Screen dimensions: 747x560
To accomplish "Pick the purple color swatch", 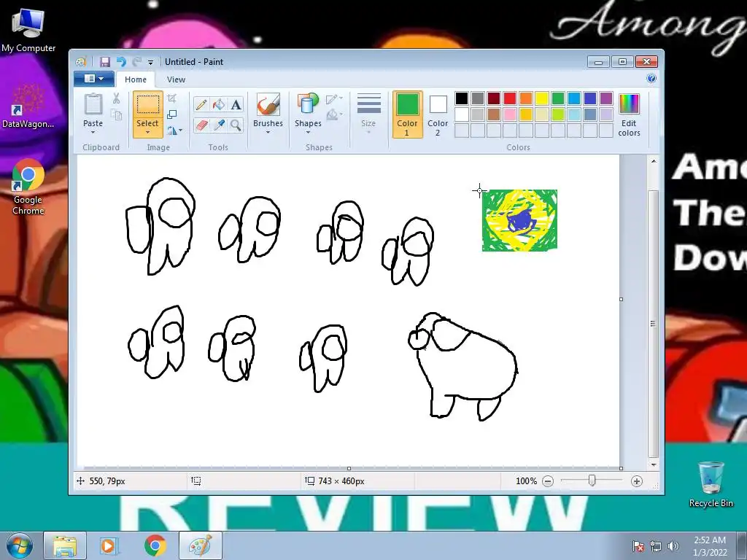I will pyautogui.click(x=606, y=98).
